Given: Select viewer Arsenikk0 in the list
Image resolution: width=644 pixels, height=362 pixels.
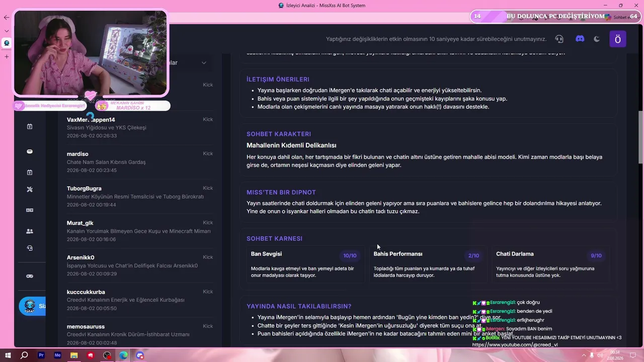Looking at the screenshot, I should [140, 265].
